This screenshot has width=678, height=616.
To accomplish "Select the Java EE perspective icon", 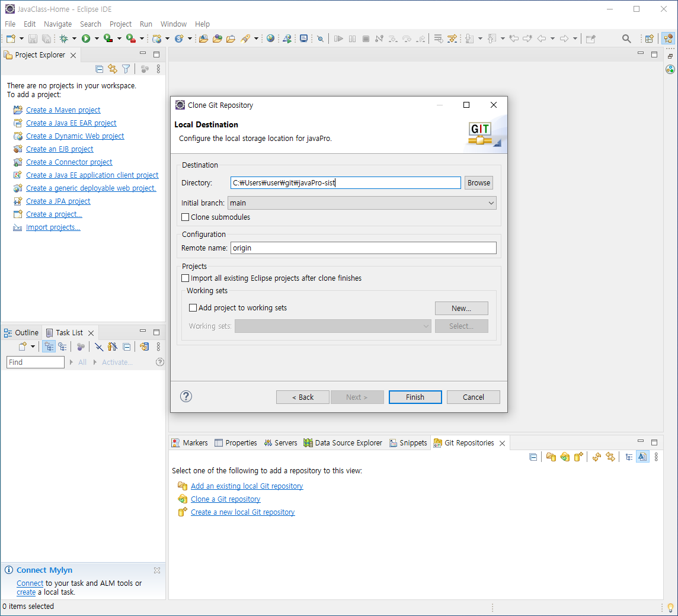I will pos(669,38).
